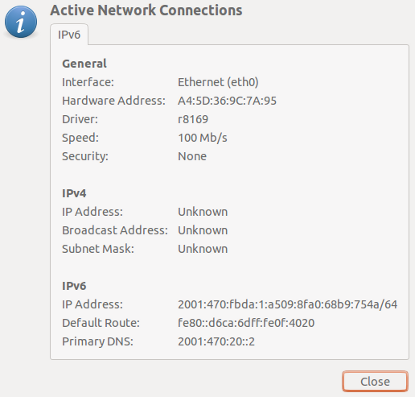Select the default route fe80::d6ca:6dff:fe0f:4020
415x397 pixels.
click(246, 323)
